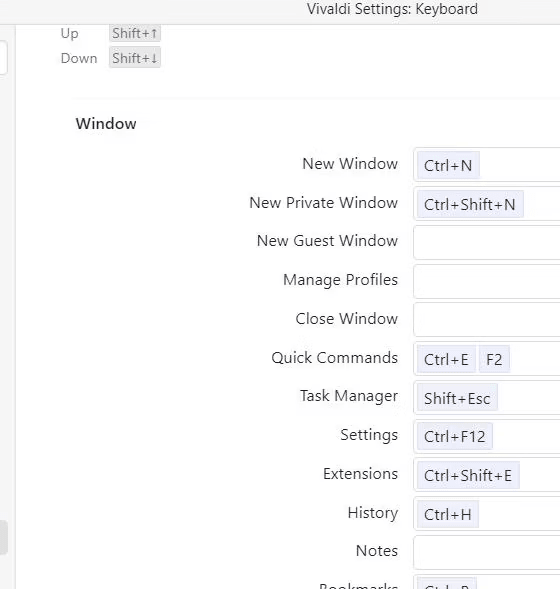Click the Task Manager label
The width and height of the screenshot is (560, 589).
349,396
